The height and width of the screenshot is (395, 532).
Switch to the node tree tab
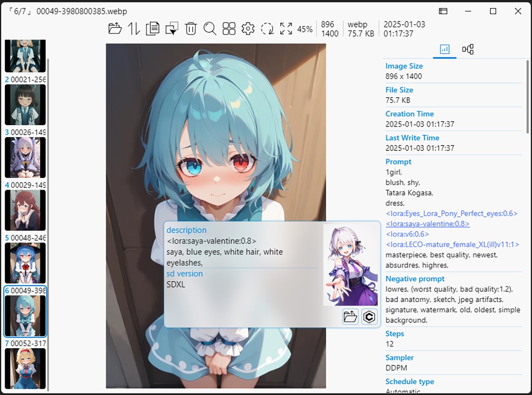click(468, 49)
